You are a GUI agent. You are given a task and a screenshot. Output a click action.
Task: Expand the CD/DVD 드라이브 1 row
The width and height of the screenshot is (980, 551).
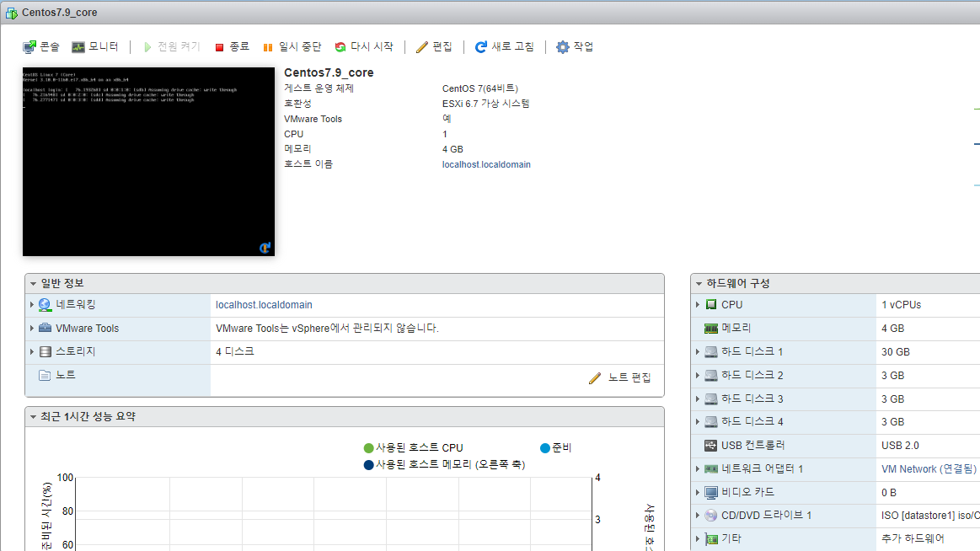(x=698, y=516)
